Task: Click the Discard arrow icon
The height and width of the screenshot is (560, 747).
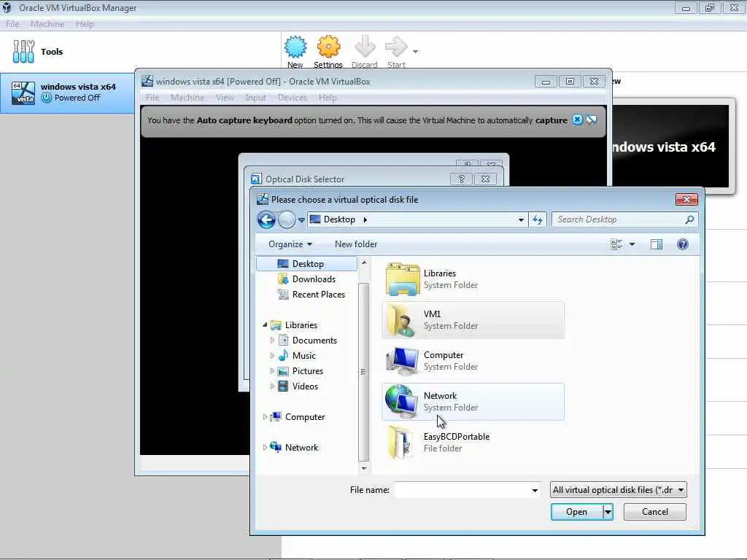Action: [365, 47]
